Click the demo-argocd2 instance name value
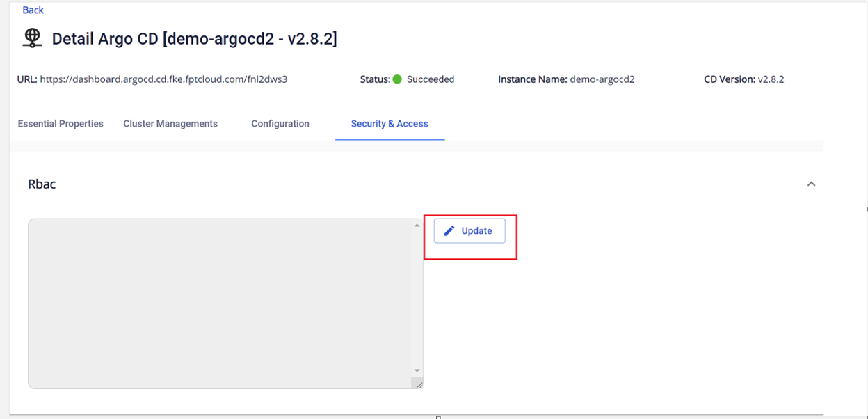The height and width of the screenshot is (419, 868). click(602, 79)
